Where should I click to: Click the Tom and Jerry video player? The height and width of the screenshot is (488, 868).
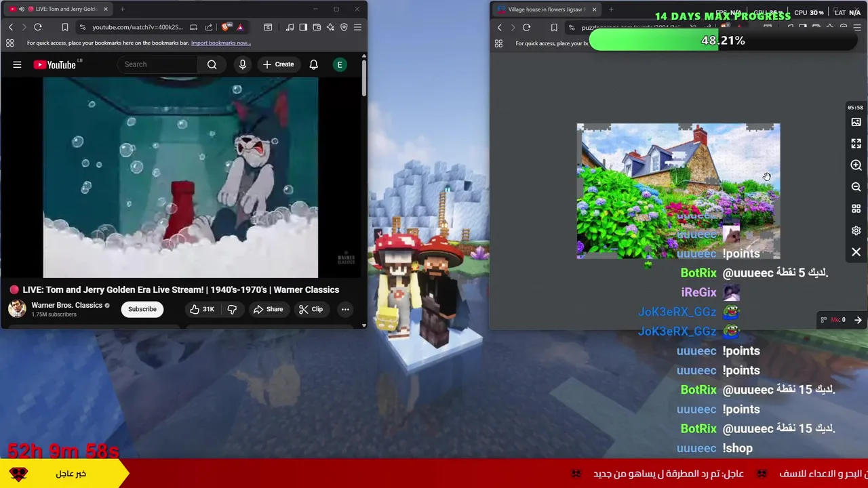click(x=180, y=178)
